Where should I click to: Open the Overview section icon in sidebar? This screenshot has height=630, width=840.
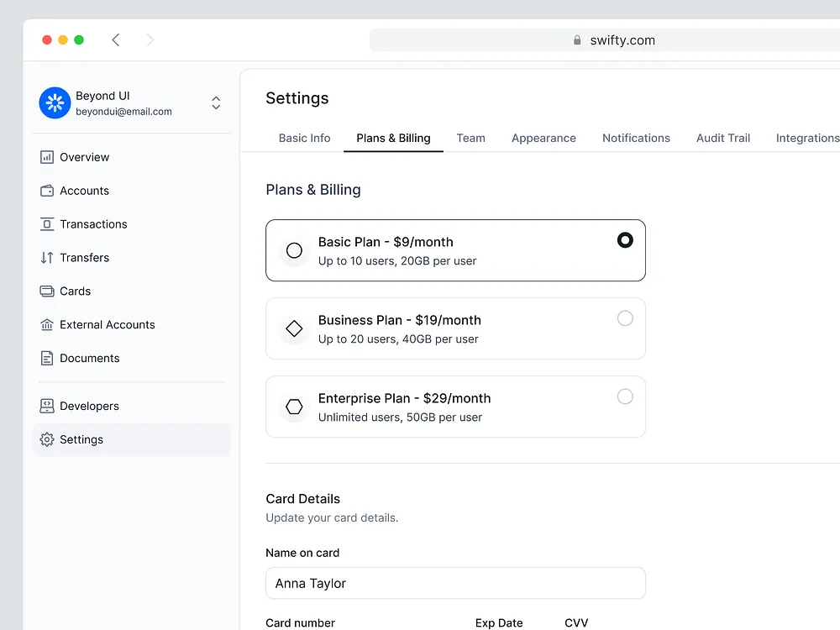click(46, 157)
